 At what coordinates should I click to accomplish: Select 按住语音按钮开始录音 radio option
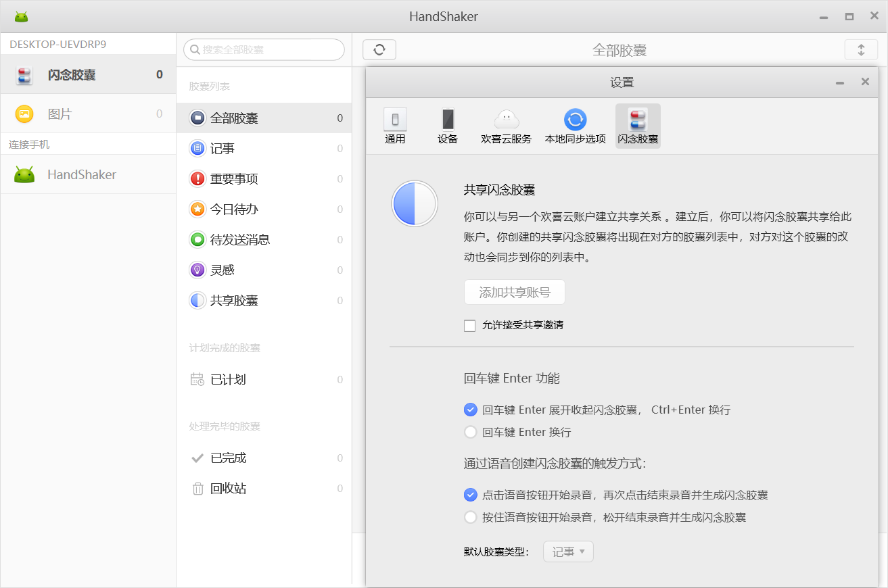point(471,518)
